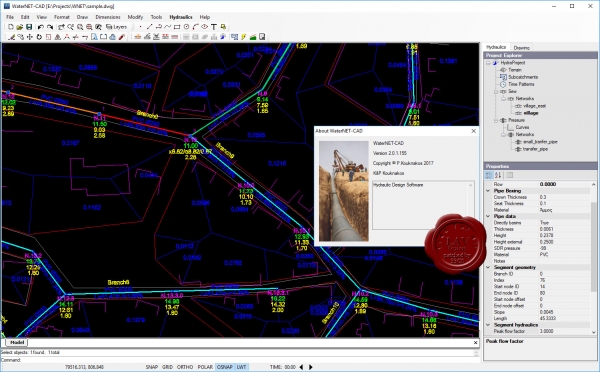Image resolution: width=600 pixels, height=372 pixels.
Task: Collapse the Segment geometry property group
Action: coord(488,267)
